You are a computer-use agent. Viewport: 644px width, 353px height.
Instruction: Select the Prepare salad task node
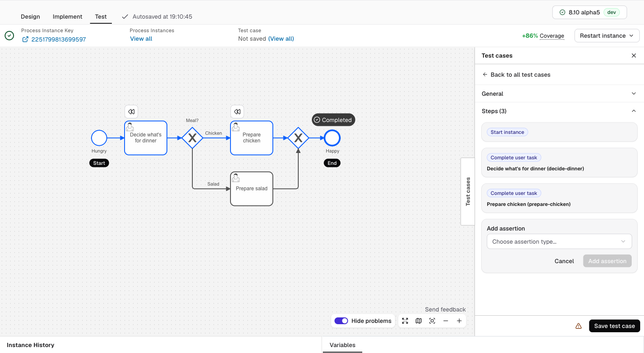coord(252,189)
